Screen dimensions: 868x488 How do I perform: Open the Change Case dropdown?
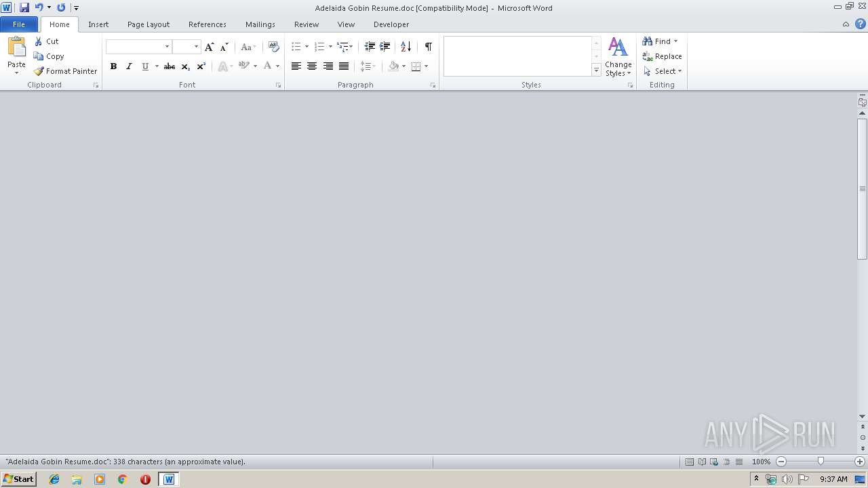[248, 47]
